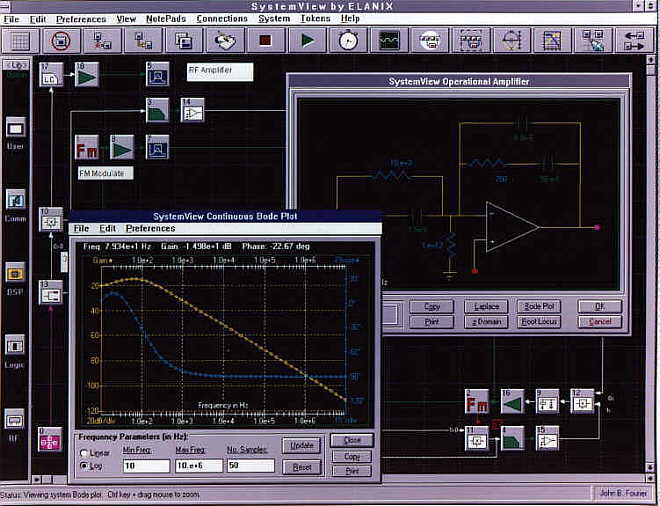Open the View menu
Screen dimensions: 660x506
[126, 19]
